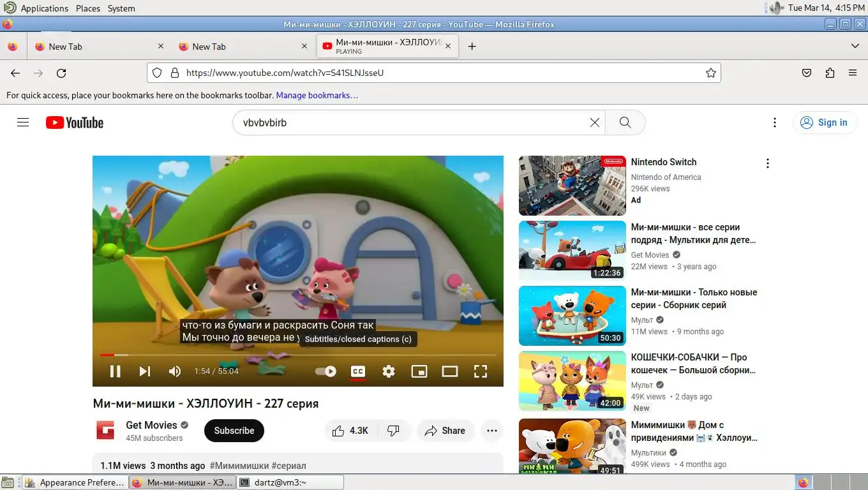This screenshot has height=490, width=868.
Task: Bookmark this page with star
Action: [x=711, y=73]
